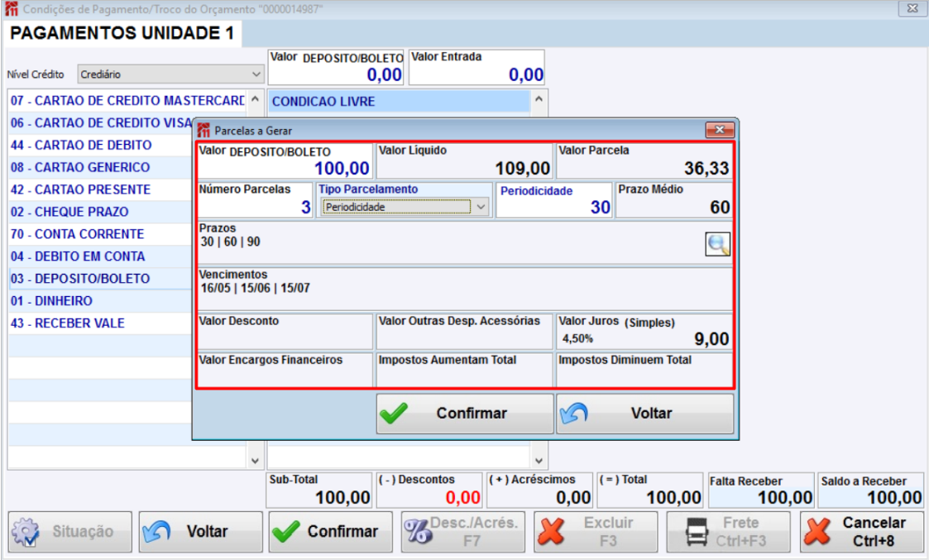Click the Impostos Aumentam Total field
The height and width of the screenshot is (560, 929).
(465, 371)
